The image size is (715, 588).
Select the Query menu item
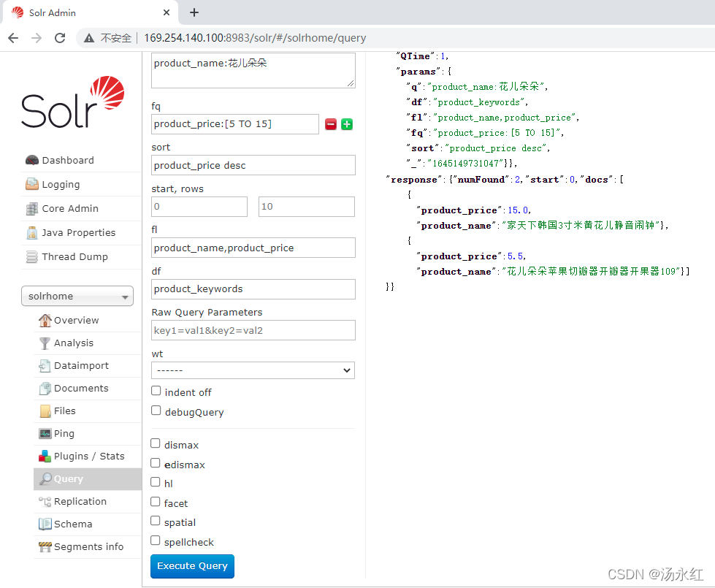coord(69,478)
